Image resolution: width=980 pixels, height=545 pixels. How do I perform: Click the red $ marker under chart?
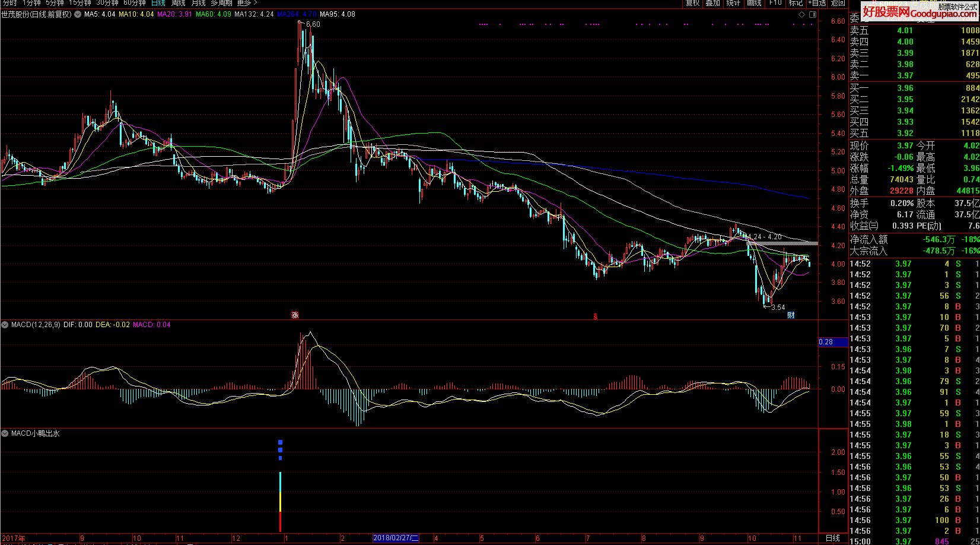595,316
